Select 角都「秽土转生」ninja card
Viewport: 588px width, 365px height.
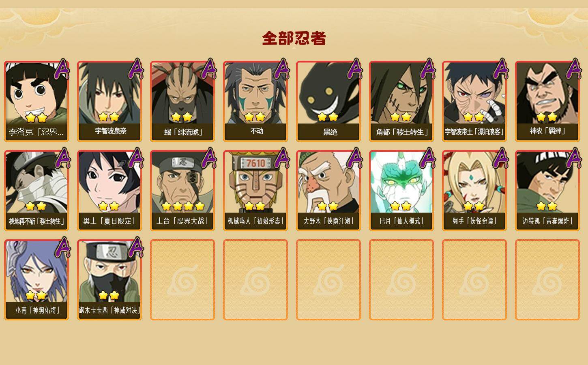(401, 101)
